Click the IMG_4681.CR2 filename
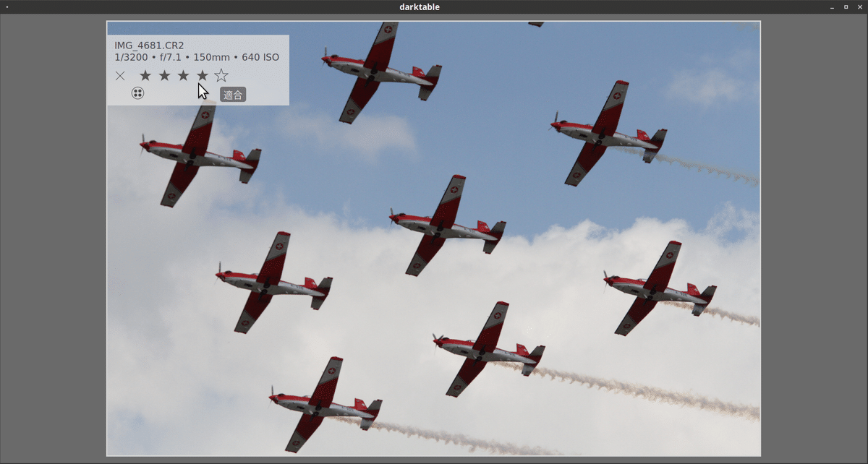This screenshot has height=464, width=868. [149, 46]
